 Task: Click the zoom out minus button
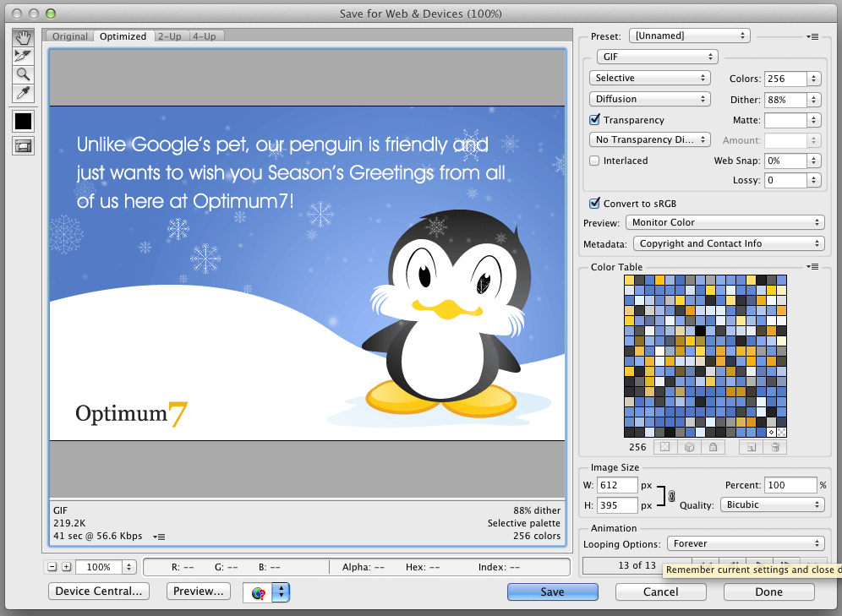(x=52, y=567)
